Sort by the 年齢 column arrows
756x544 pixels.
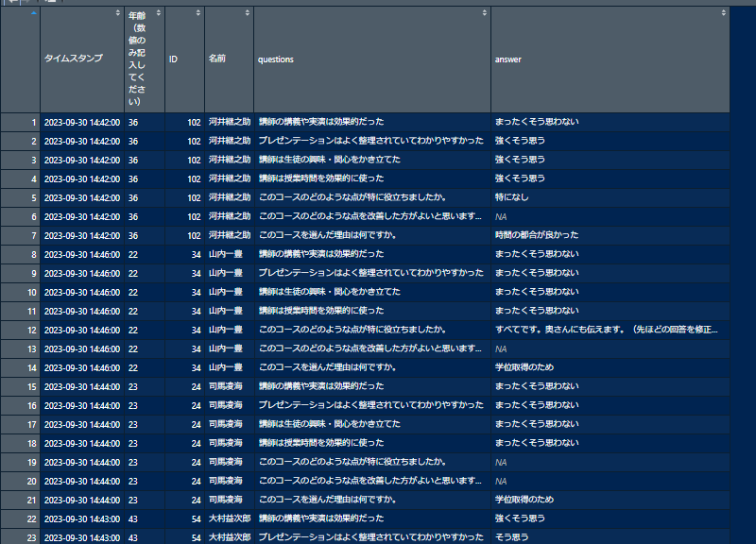coord(158,13)
